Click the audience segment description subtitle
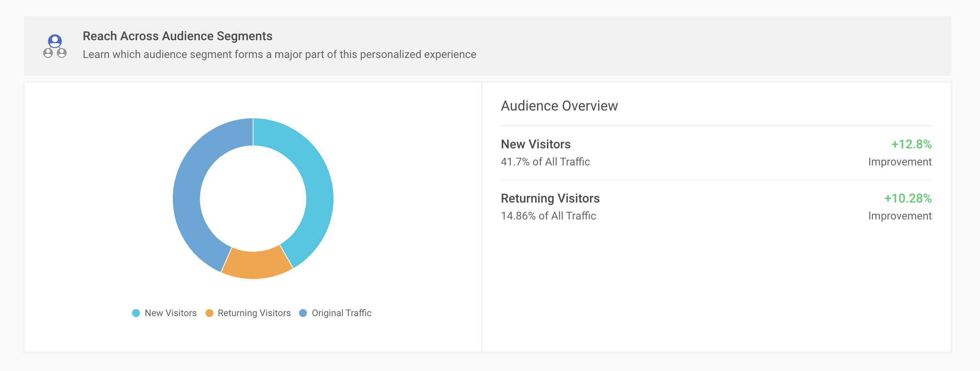This screenshot has height=371, width=980. 279,54
